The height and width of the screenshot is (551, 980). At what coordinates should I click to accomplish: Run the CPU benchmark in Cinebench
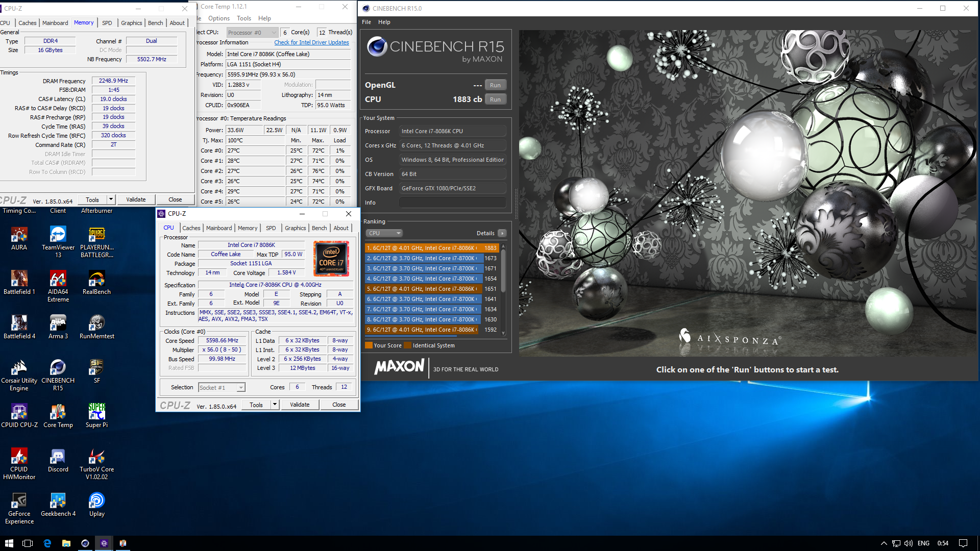click(495, 99)
